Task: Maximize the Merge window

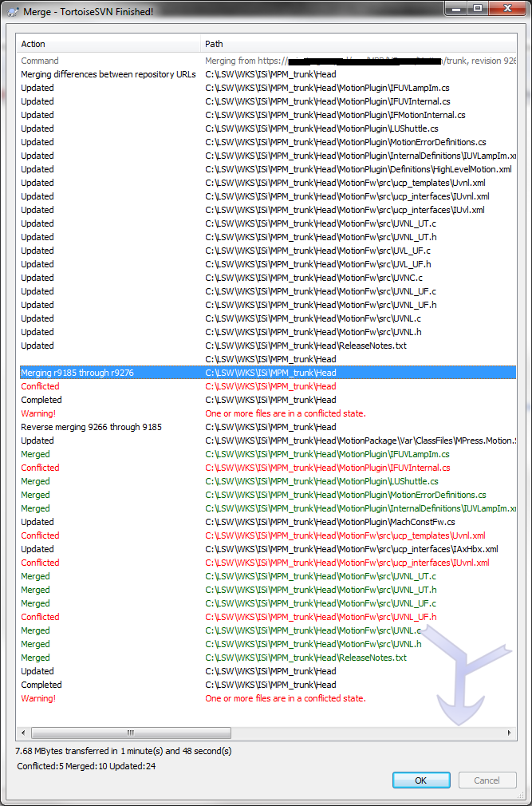Action: tap(478, 8)
